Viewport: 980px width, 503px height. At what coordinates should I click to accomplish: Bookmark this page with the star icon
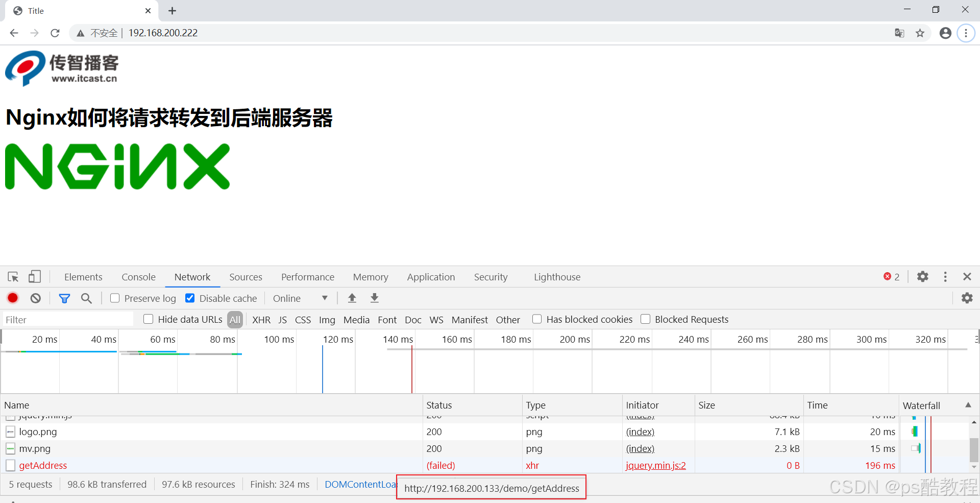[920, 33]
